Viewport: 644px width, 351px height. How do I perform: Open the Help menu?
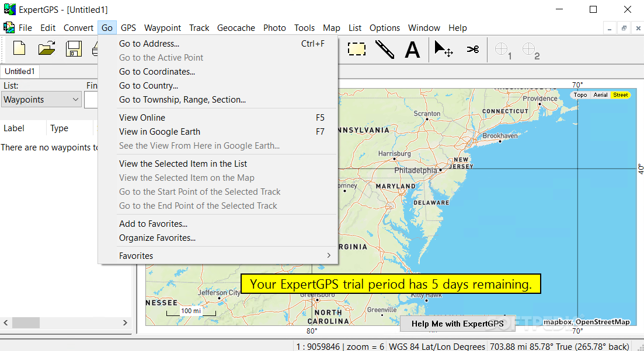[x=458, y=28]
